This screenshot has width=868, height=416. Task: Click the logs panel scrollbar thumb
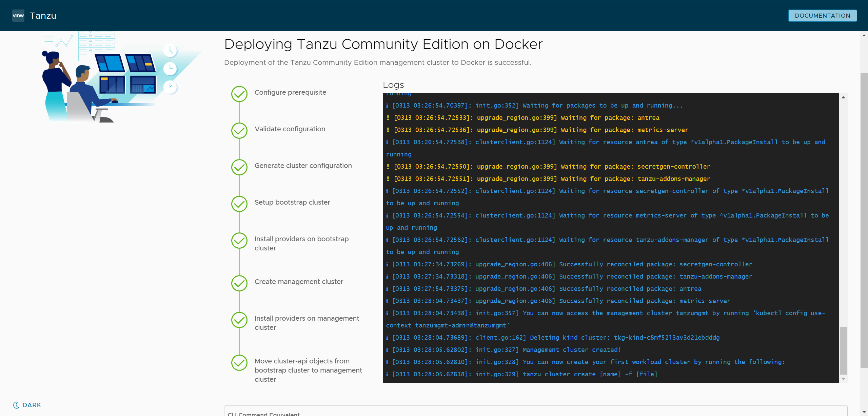(843, 351)
